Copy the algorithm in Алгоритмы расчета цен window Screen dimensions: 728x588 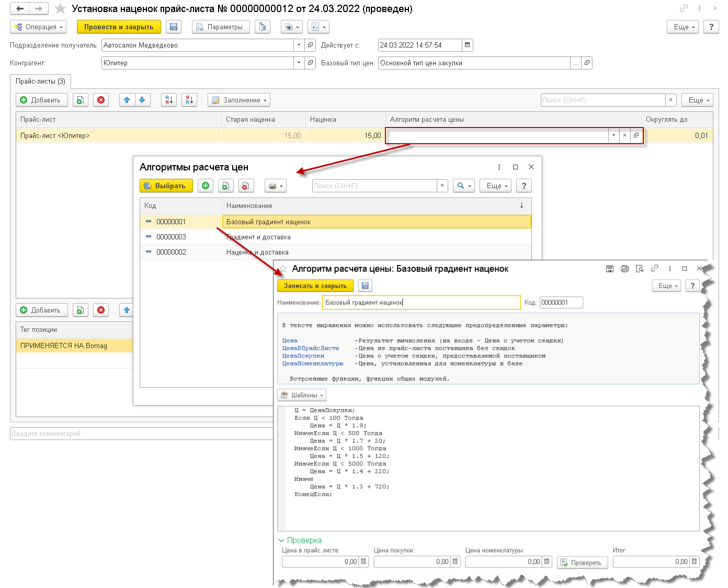pyautogui.click(x=225, y=186)
